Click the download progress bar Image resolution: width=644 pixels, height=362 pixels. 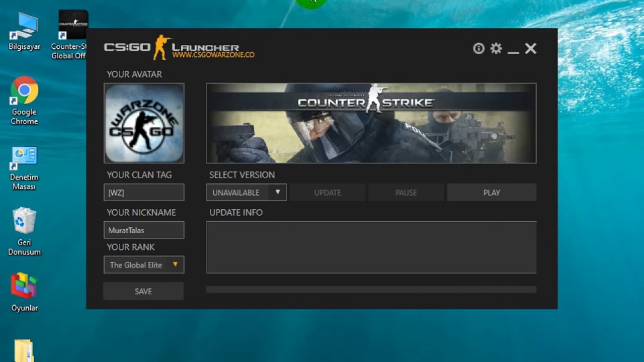click(371, 290)
